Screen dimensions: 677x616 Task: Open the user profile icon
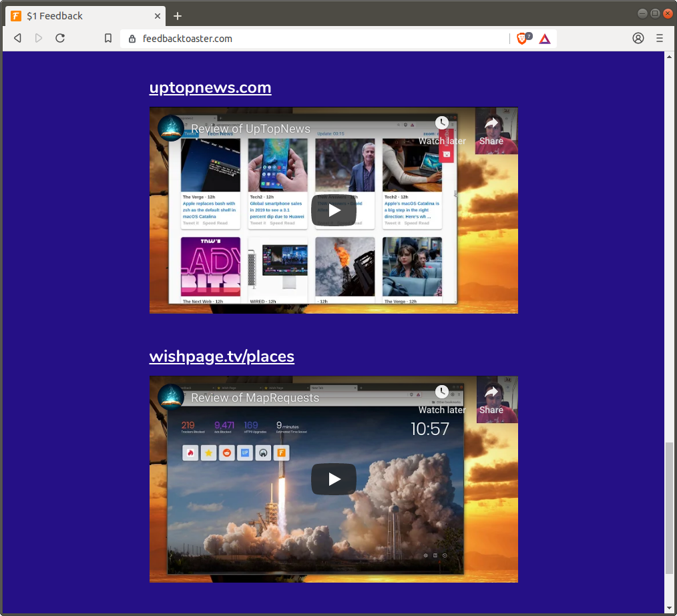coord(638,38)
